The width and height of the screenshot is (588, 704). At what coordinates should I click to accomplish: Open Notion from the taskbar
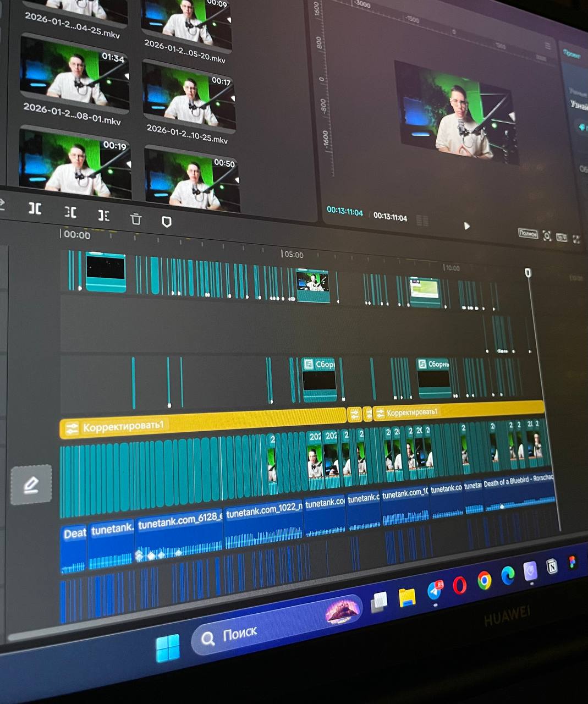point(552,566)
